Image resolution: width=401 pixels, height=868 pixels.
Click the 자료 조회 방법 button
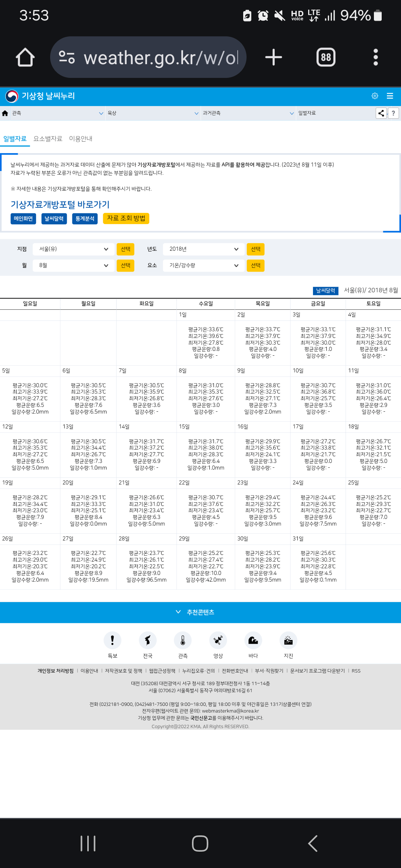126,218
